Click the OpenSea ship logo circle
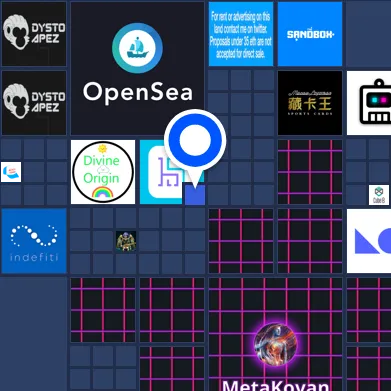Image resolution: width=391 pixels, height=391 pixels. 137,48
